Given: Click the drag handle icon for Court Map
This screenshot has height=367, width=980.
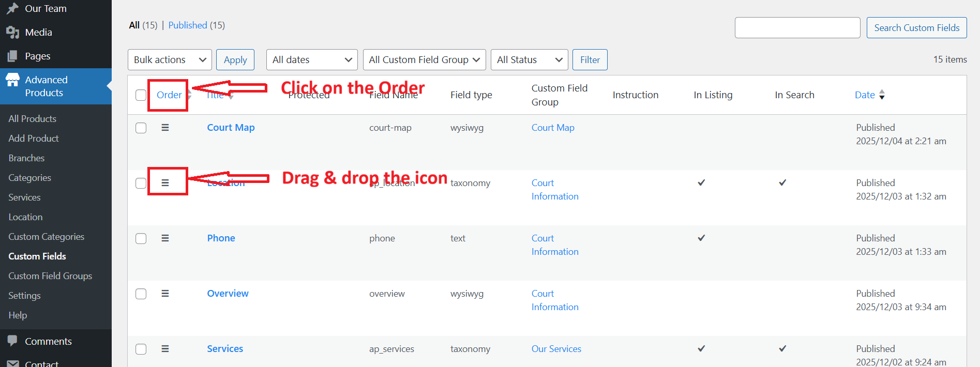Looking at the screenshot, I should pos(165,127).
